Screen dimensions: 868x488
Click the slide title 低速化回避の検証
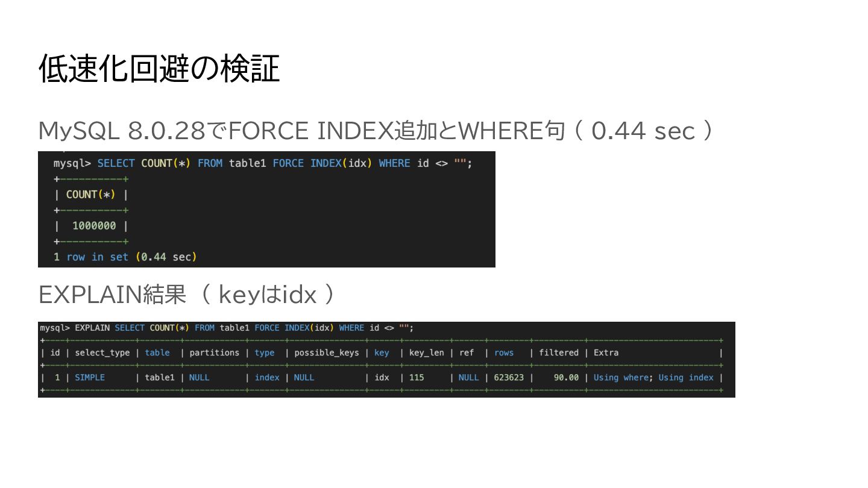159,69
